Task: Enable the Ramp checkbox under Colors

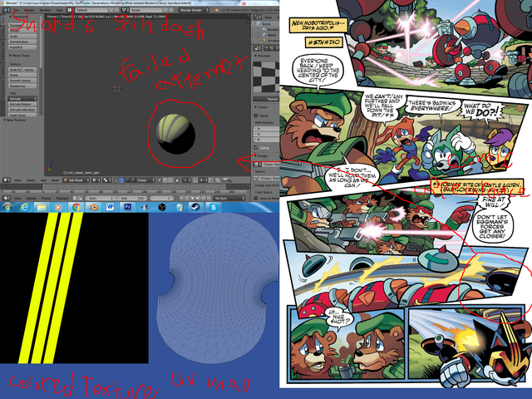Action: [x=256, y=116]
